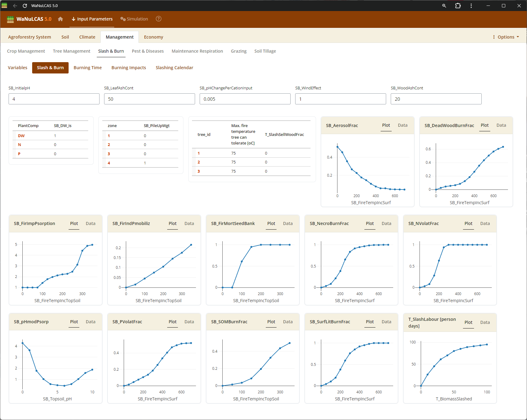Open the extensions puzzle icon

coord(458,6)
